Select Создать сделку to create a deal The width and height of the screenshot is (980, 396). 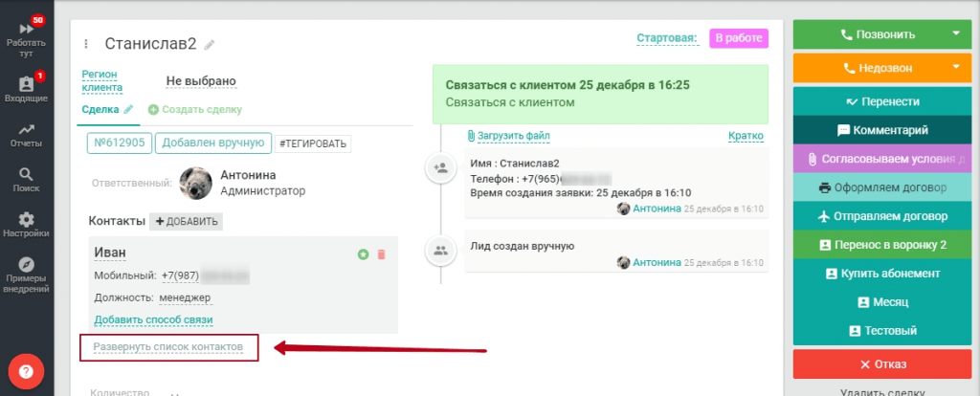point(195,109)
